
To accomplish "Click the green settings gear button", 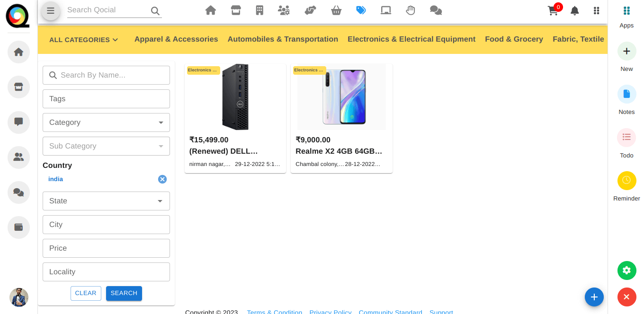I will pyautogui.click(x=626, y=270).
